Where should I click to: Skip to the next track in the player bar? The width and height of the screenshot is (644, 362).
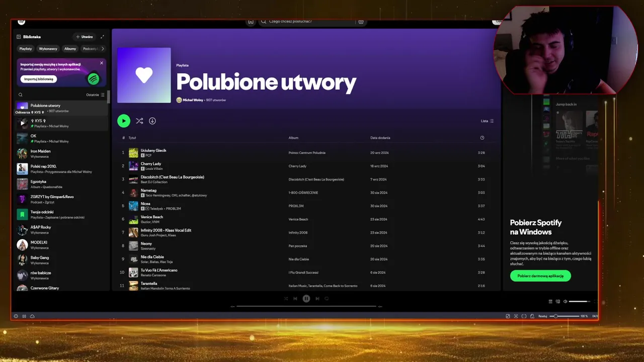pos(317,299)
